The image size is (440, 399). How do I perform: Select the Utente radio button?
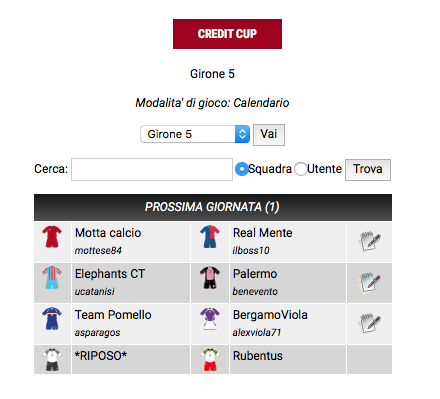tap(300, 169)
